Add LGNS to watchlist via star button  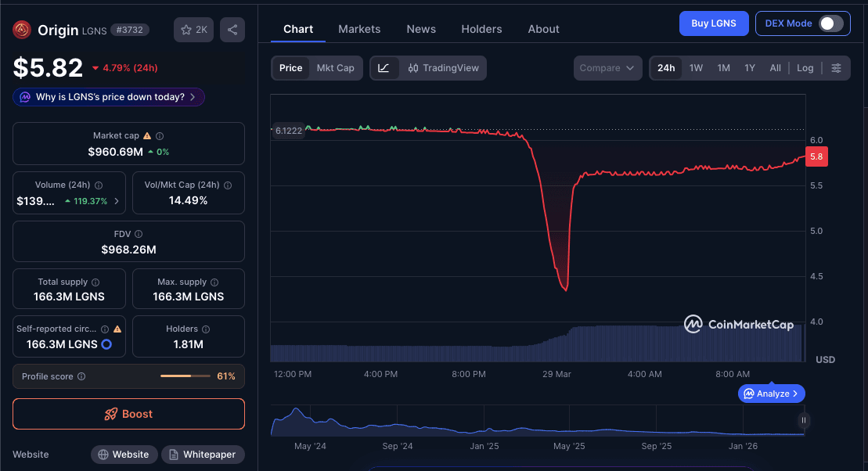tap(193, 29)
